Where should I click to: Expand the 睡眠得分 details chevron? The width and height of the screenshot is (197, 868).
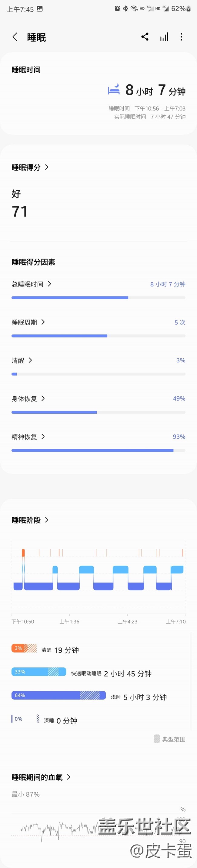pos(47,167)
